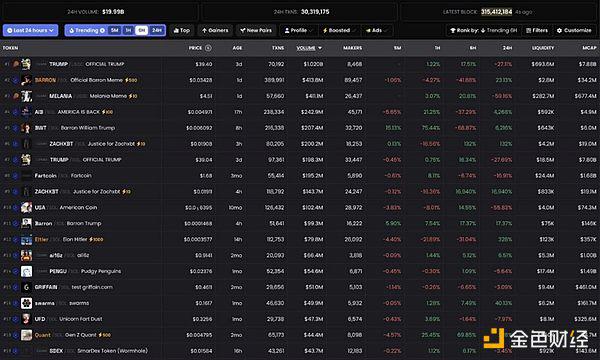Select the 5M trending timeframe
Viewport: 600px width, 360px height.
[114, 30]
